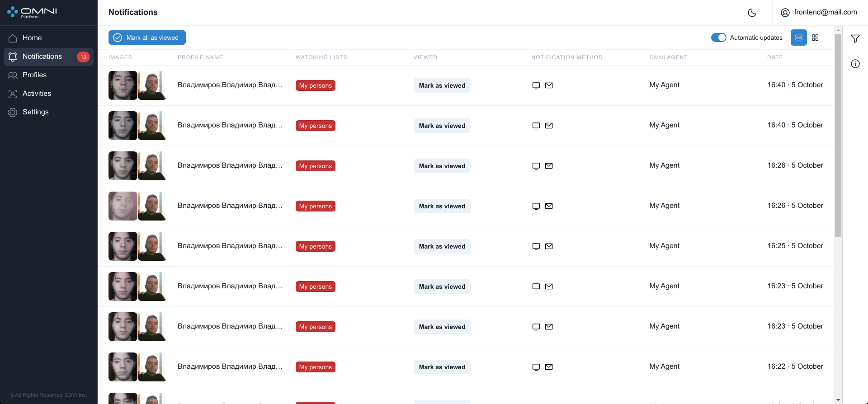The image size is (868, 404).
Task: Click email notification icon in first row
Action: click(549, 85)
